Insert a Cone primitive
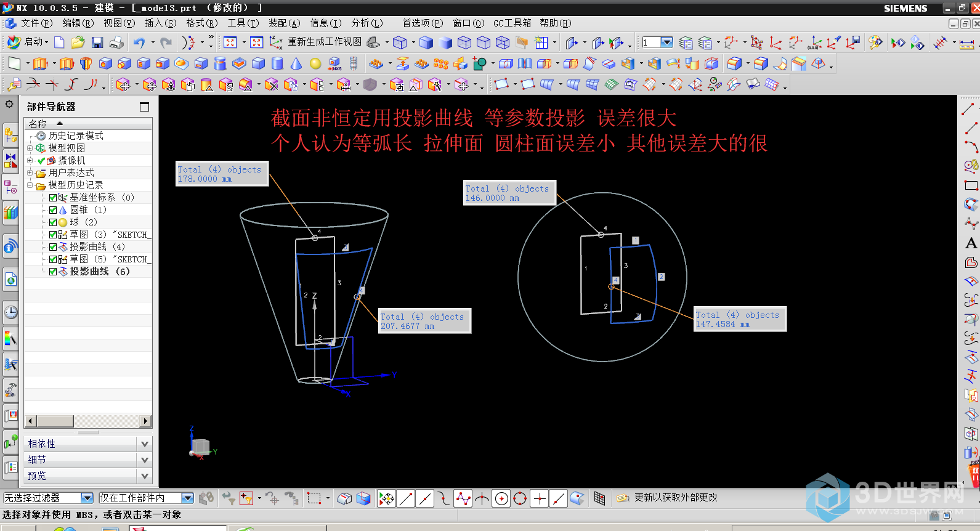980x531 pixels. [x=296, y=63]
